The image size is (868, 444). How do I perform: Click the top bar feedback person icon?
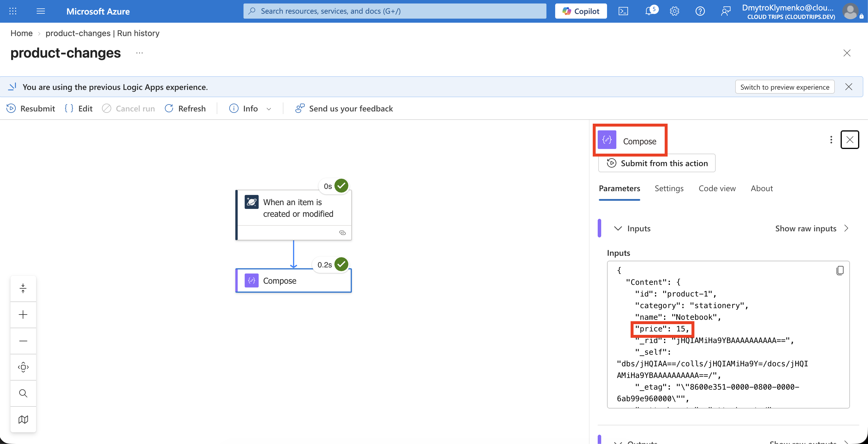[726, 11]
